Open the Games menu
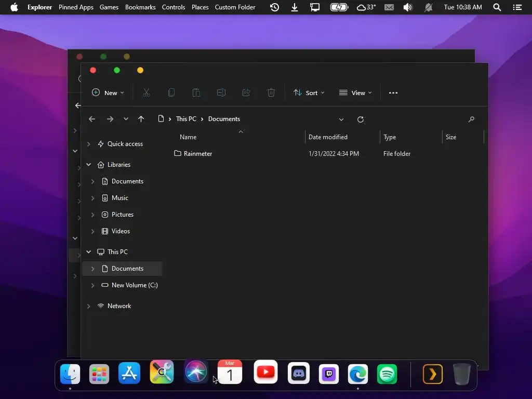 (109, 7)
